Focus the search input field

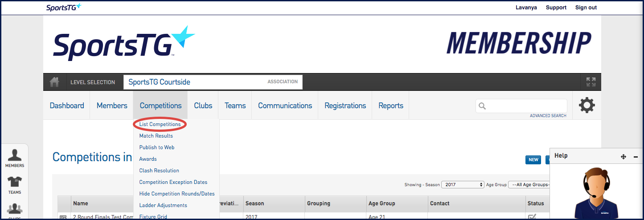pos(521,106)
